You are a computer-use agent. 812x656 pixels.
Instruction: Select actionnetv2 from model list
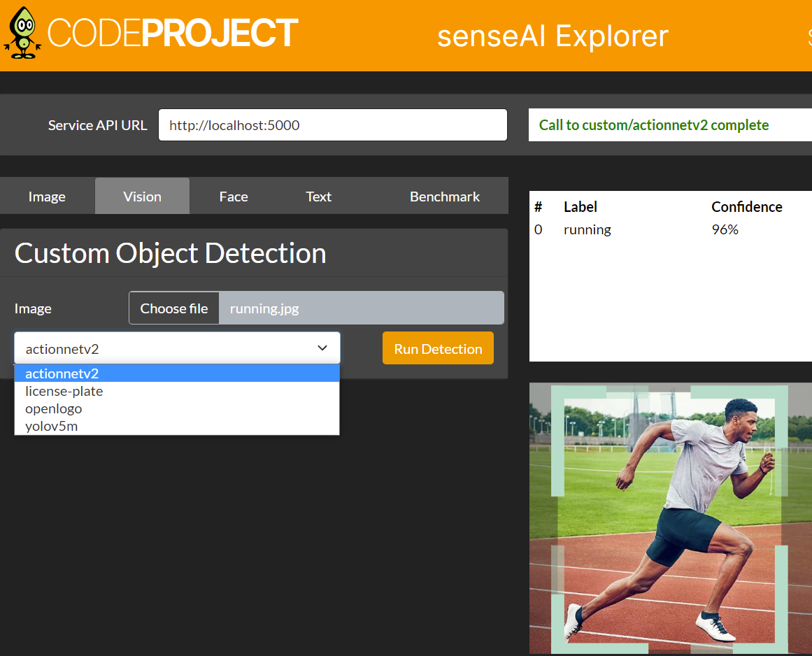click(177, 373)
